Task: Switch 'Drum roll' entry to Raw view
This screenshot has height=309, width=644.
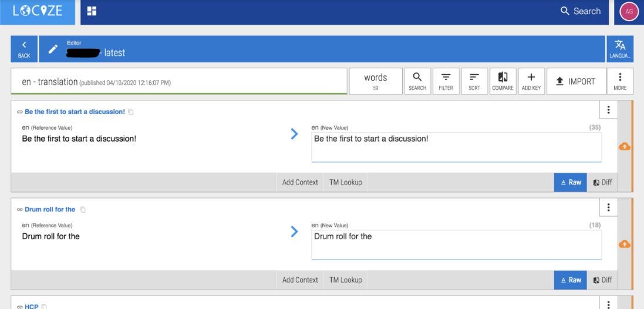Action: 571,280
